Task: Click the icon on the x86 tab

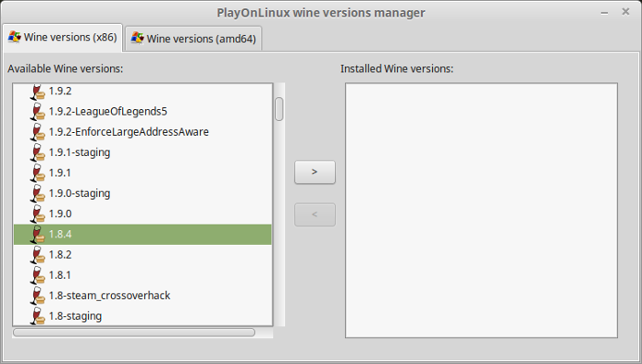Action: point(15,37)
